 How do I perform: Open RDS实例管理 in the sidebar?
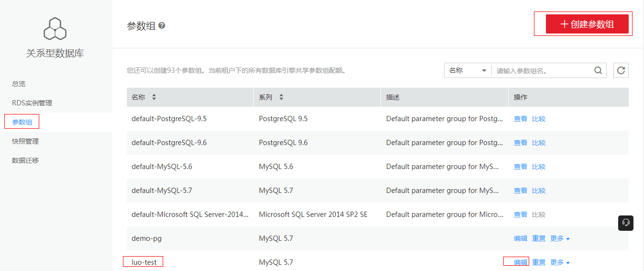coord(32,103)
